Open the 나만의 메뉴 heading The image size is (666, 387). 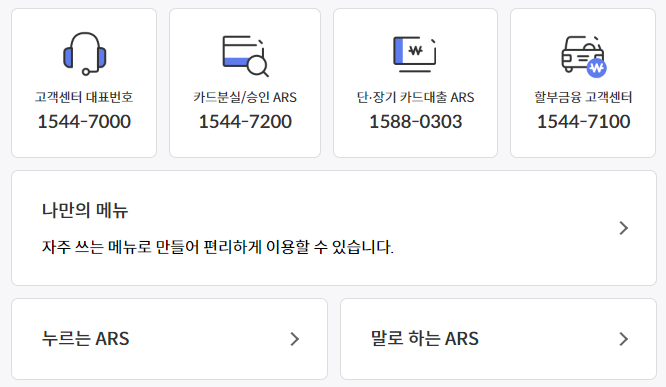pos(85,210)
